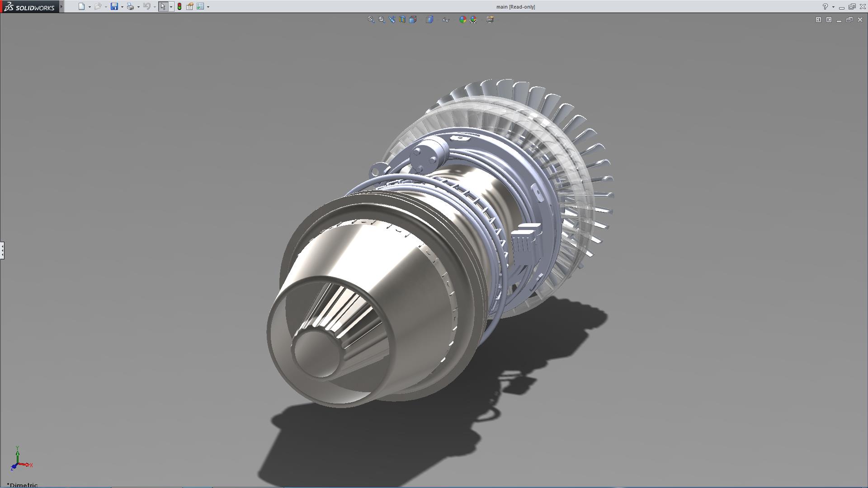Click the Save floppy disk button
868x488 pixels.
pyautogui.click(x=114, y=6)
